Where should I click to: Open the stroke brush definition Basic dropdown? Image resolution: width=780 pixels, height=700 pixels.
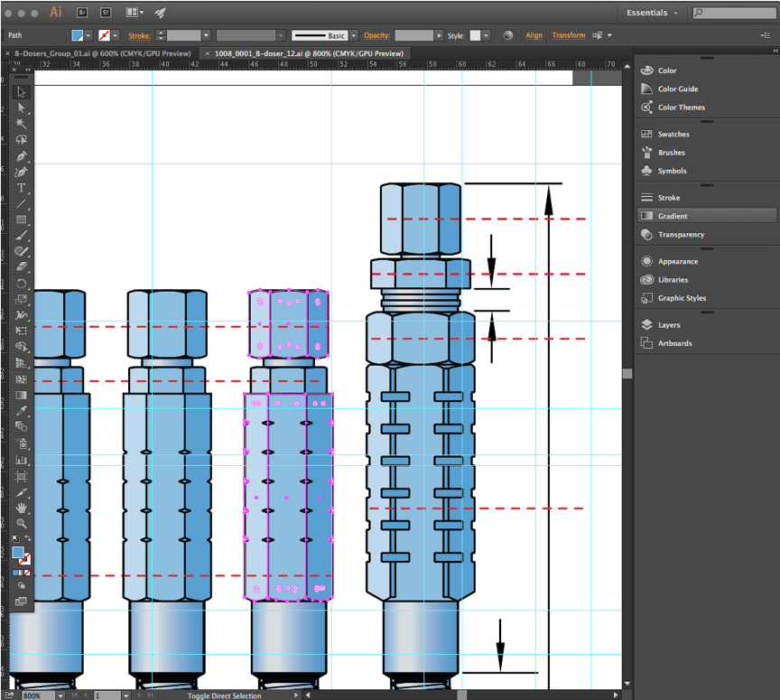[x=352, y=35]
